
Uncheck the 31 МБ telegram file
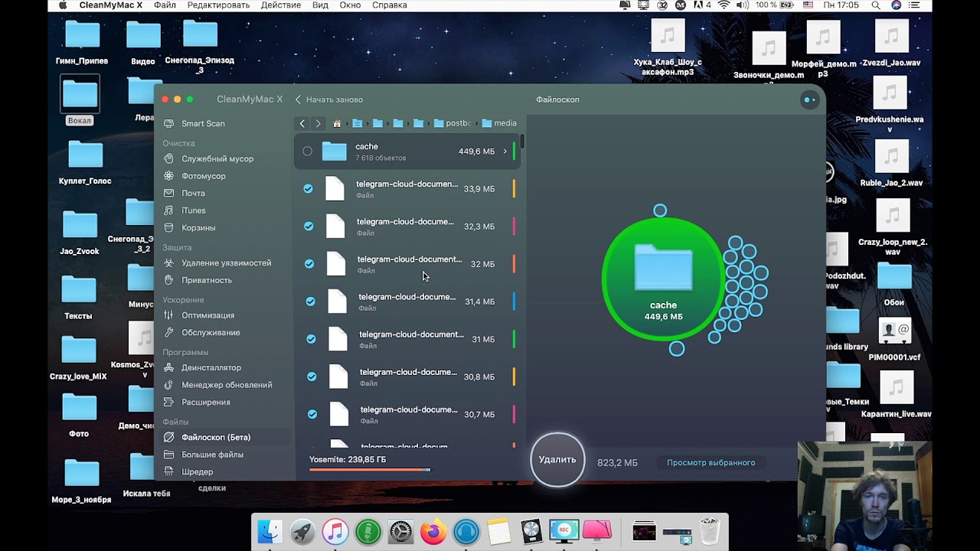click(x=311, y=338)
